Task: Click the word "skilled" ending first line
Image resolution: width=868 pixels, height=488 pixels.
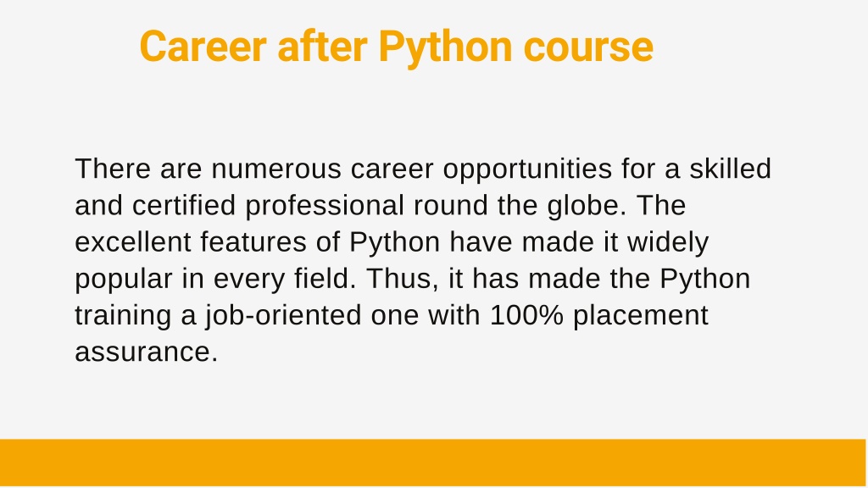Action: 730,169
